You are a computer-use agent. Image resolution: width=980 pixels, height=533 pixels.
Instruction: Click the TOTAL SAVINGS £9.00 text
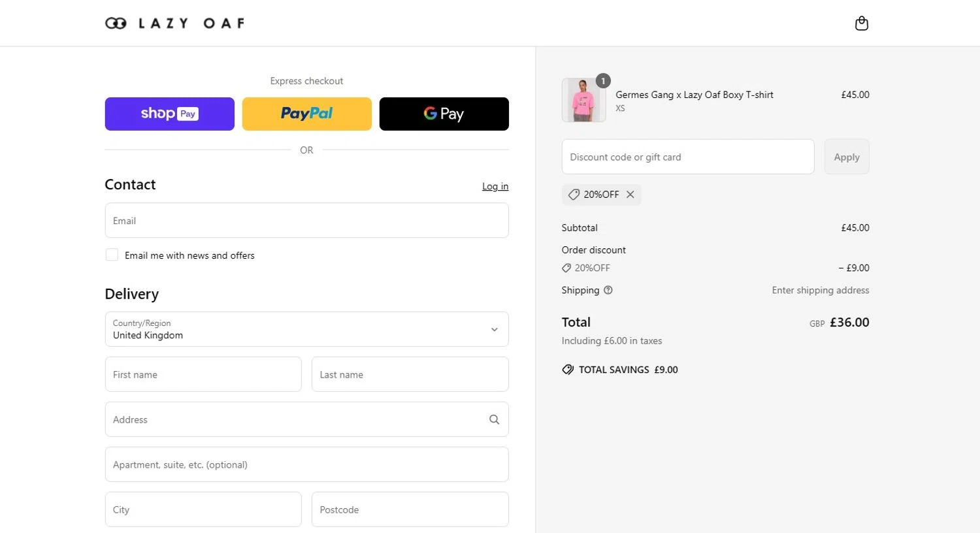[629, 370]
